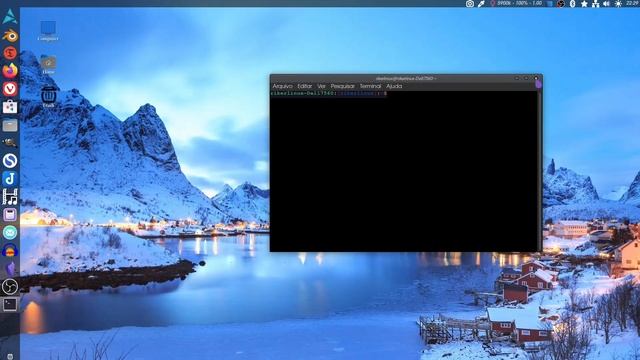Launch GIMP from the dock
640x360 pixels.
tap(10, 142)
